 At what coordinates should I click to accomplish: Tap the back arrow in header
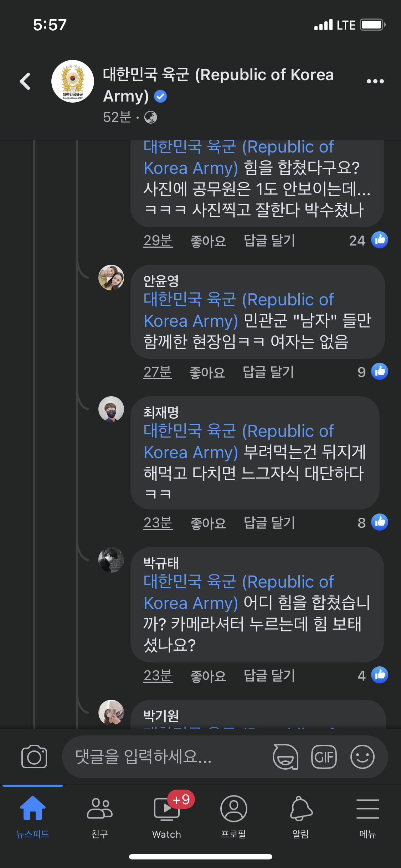(x=25, y=81)
